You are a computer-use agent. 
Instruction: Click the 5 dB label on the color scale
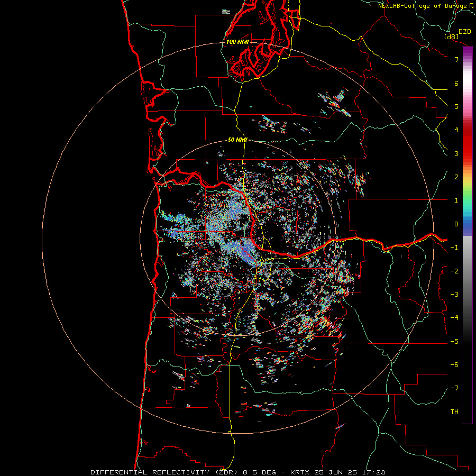pyautogui.click(x=456, y=106)
